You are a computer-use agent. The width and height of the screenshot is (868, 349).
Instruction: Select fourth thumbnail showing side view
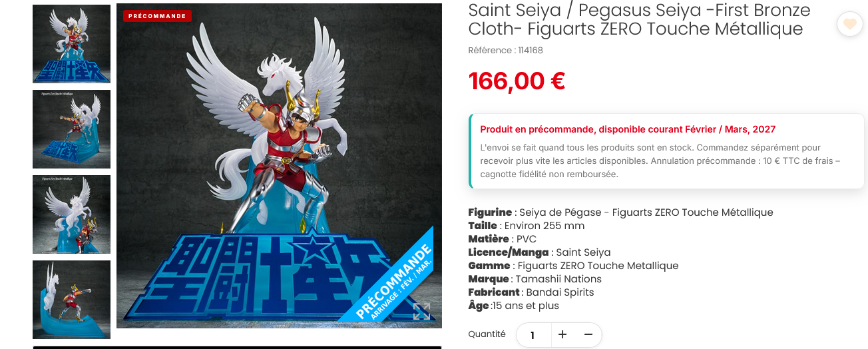point(71,300)
